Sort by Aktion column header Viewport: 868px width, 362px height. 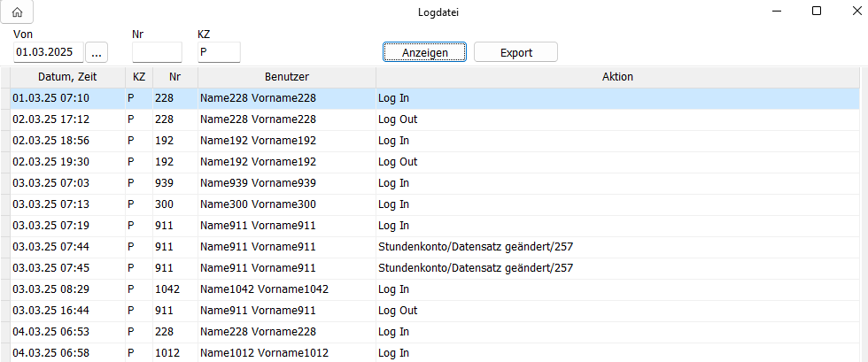(x=616, y=77)
